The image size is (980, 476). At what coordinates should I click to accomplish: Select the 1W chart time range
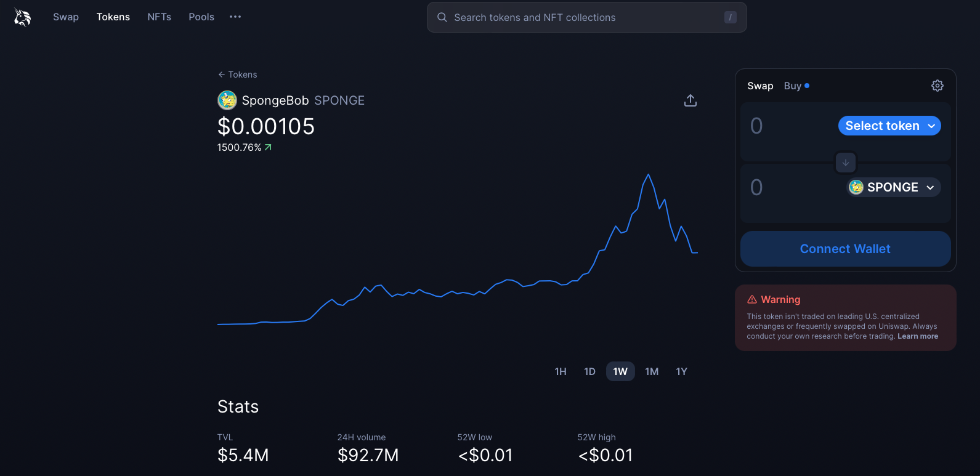click(x=620, y=371)
